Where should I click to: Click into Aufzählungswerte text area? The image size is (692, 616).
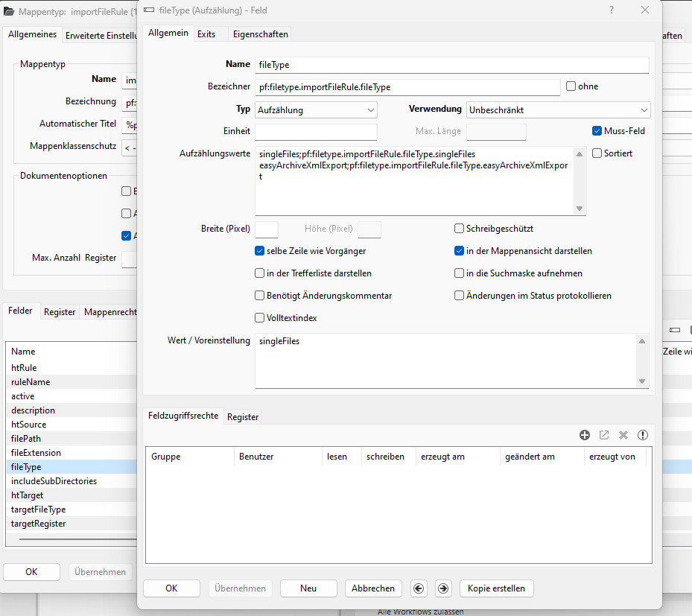coord(415,181)
